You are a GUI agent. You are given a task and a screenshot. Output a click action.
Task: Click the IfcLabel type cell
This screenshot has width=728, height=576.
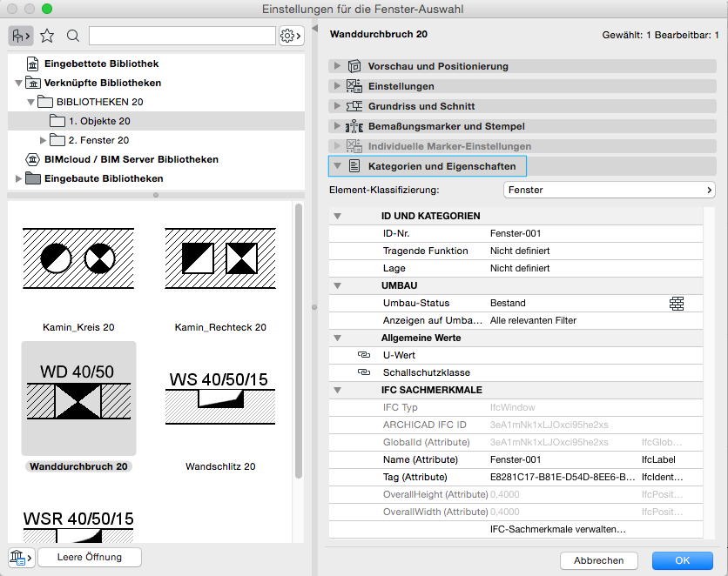[658, 459]
